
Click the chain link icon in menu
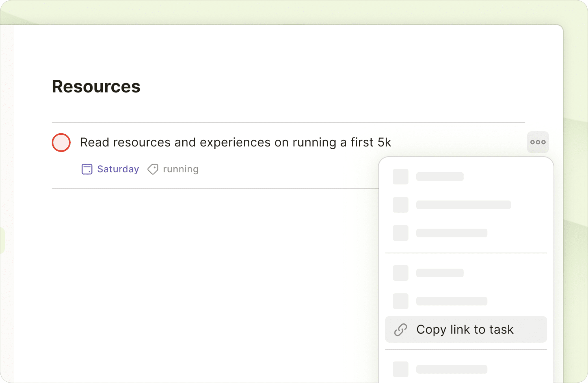click(x=400, y=330)
